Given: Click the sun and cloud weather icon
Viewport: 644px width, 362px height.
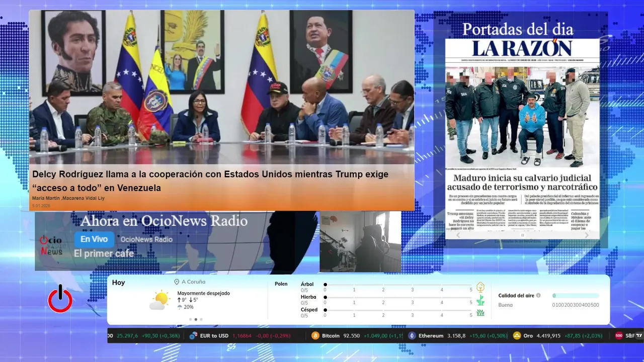Looking at the screenshot, I should pyautogui.click(x=159, y=300).
